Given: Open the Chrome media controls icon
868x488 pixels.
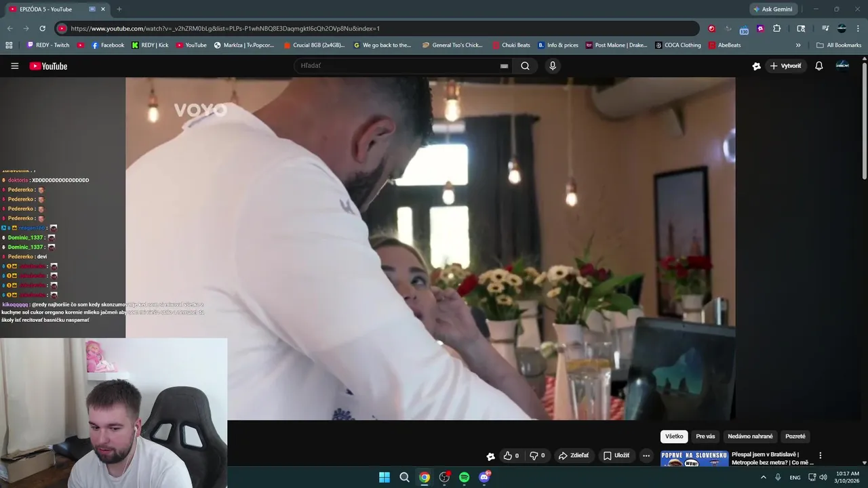Looking at the screenshot, I should [825, 28].
